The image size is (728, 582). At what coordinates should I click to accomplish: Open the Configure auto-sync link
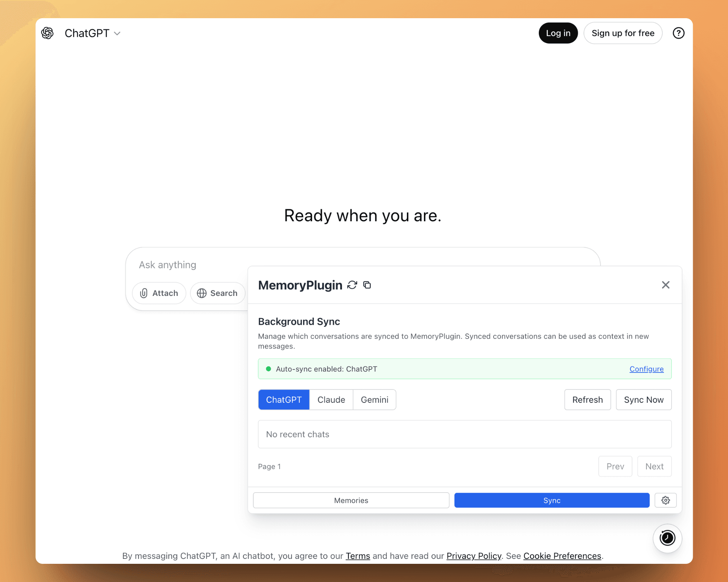pyautogui.click(x=646, y=369)
